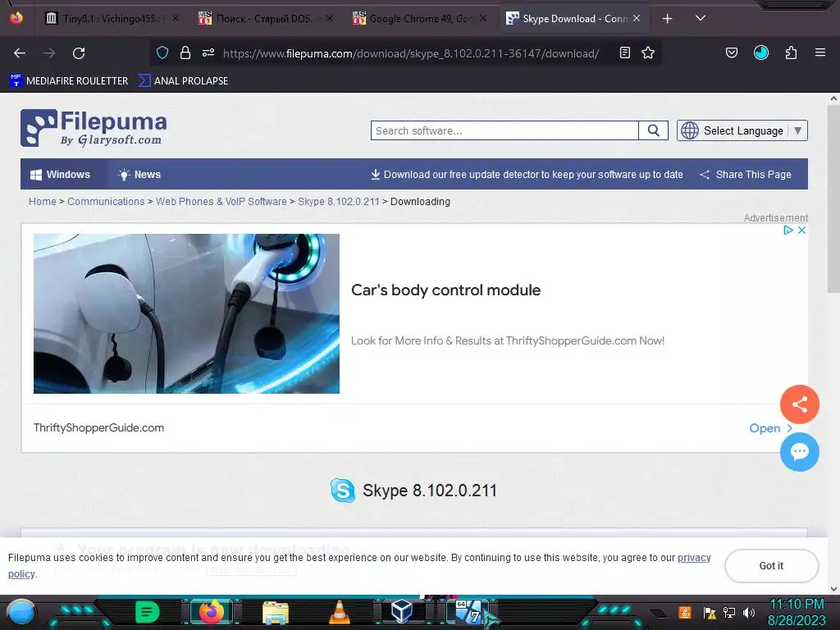
Task: Open the network tray icon
Action: [x=729, y=612]
